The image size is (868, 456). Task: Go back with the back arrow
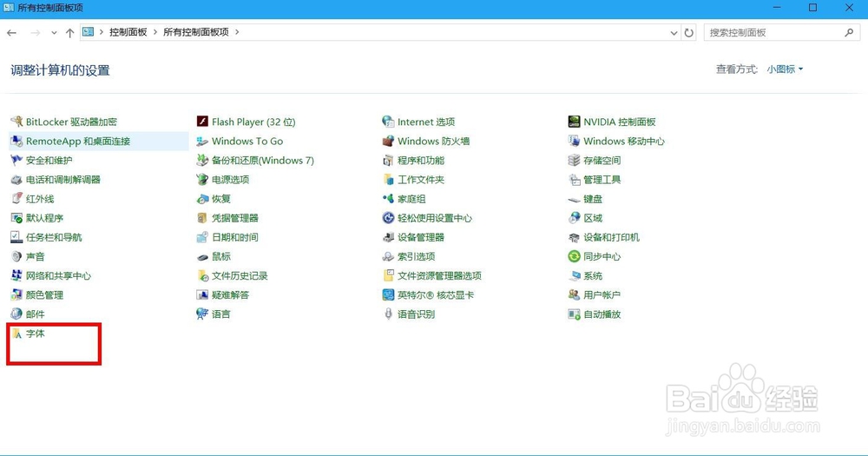click(11, 33)
